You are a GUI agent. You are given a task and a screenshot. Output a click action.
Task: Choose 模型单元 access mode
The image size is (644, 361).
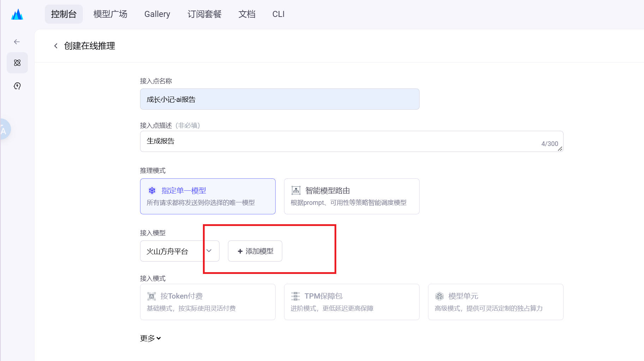[x=496, y=302]
